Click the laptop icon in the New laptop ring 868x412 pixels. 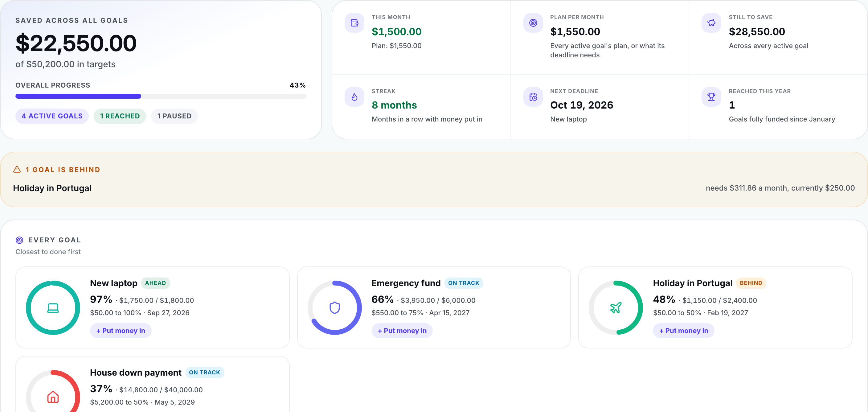point(53,308)
